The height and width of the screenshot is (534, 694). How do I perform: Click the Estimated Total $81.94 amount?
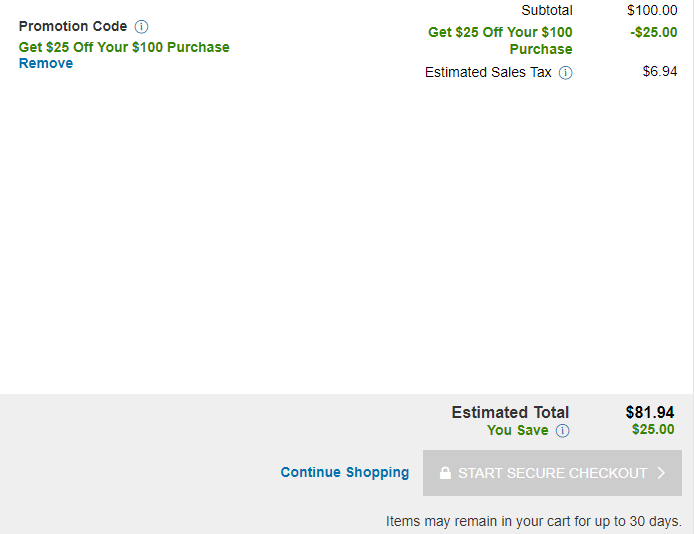coord(650,412)
